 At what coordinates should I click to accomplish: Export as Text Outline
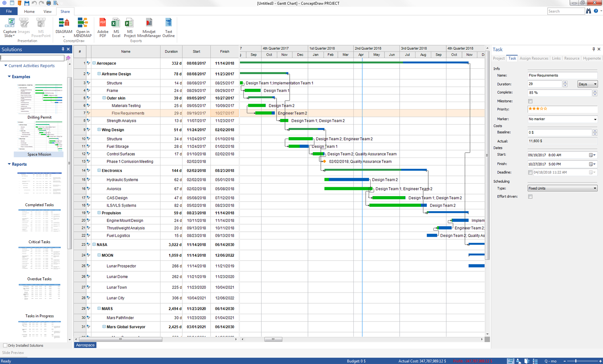tap(168, 25)
